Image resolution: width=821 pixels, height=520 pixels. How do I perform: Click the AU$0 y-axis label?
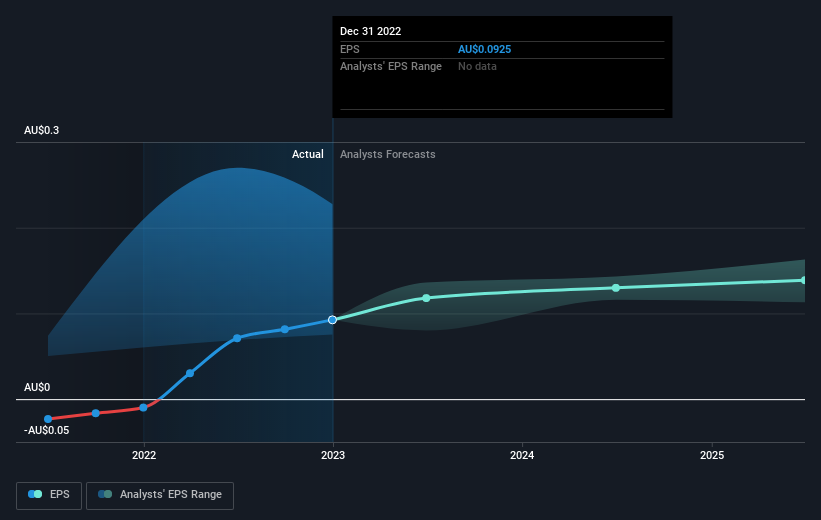coord(37,388)
